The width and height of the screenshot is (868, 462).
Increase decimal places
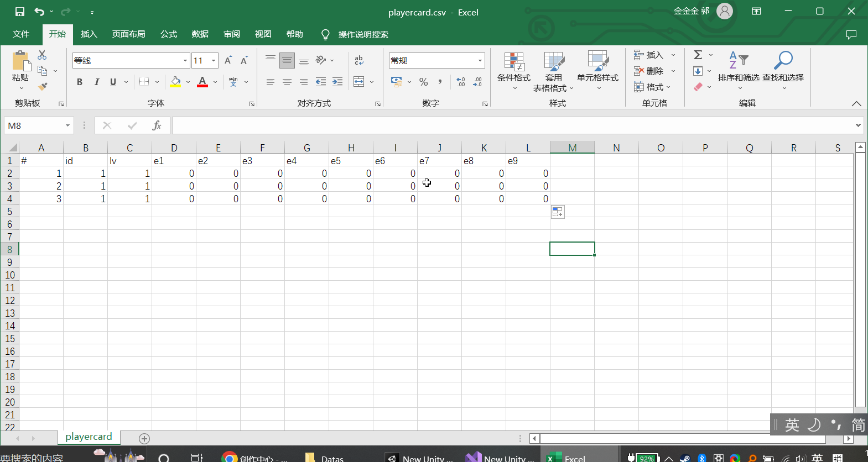pos(461,82)
